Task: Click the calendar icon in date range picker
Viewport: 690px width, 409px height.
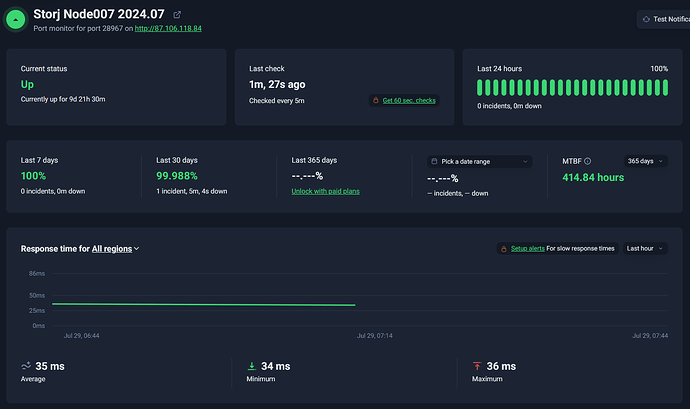Action: coord(434,161)
